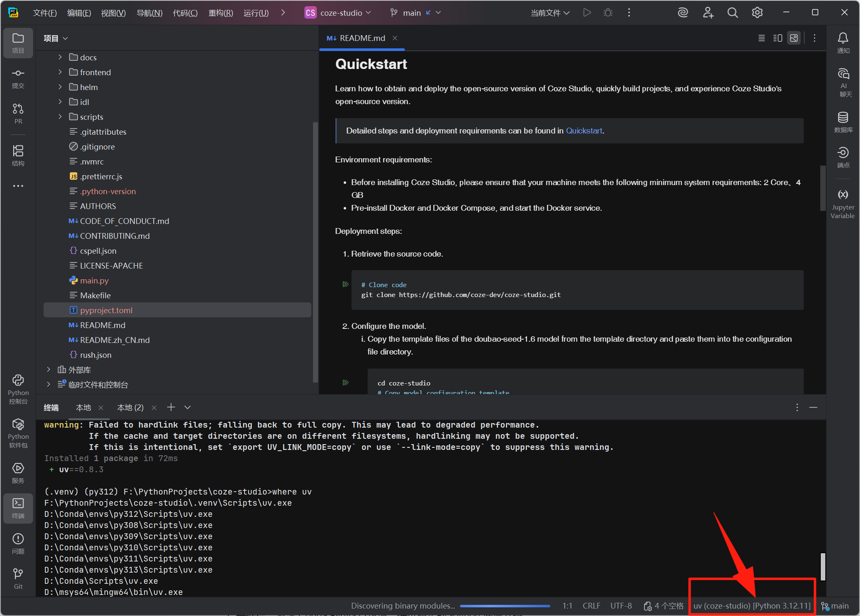Switch markdown to editor-only view
The width and height of the screenshot is (860, 616).
[762, 38]
